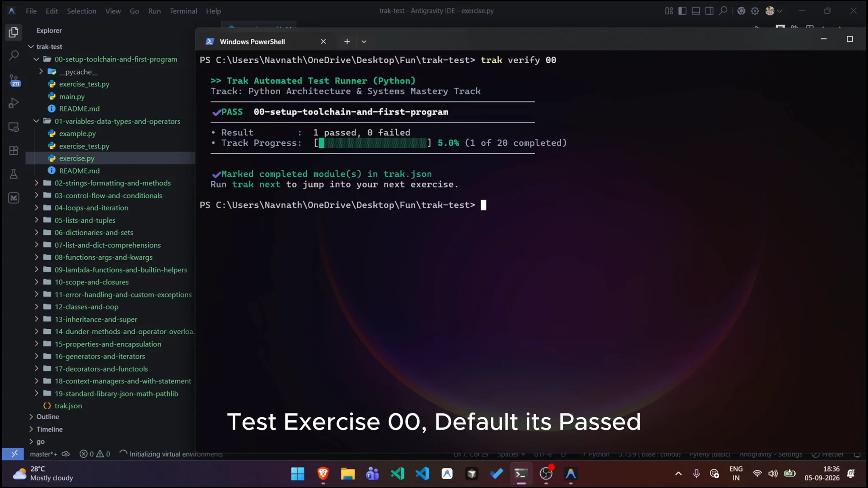The height and width of the screenshot is (488, 868).
Task: Open the Testing flask view
Action: coord(14,174)
